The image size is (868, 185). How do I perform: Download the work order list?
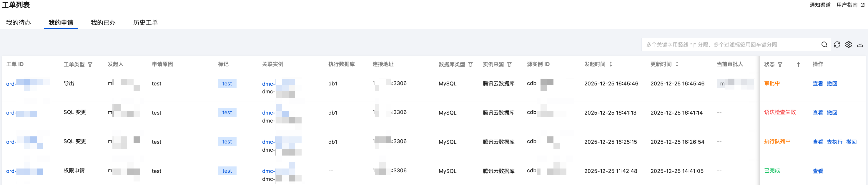tap(860, 44)
